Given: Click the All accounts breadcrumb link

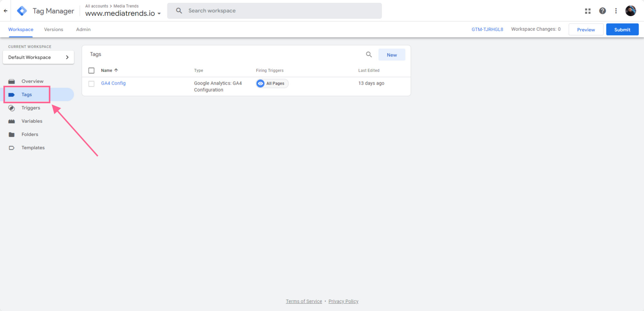Looking at the screenshot, I should coord(97,6).
